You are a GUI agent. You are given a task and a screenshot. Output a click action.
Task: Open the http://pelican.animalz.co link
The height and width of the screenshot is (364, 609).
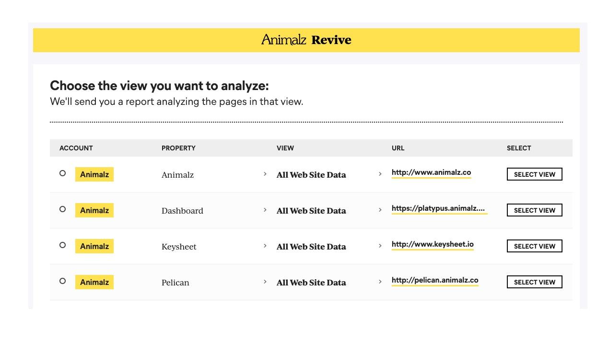435,280
